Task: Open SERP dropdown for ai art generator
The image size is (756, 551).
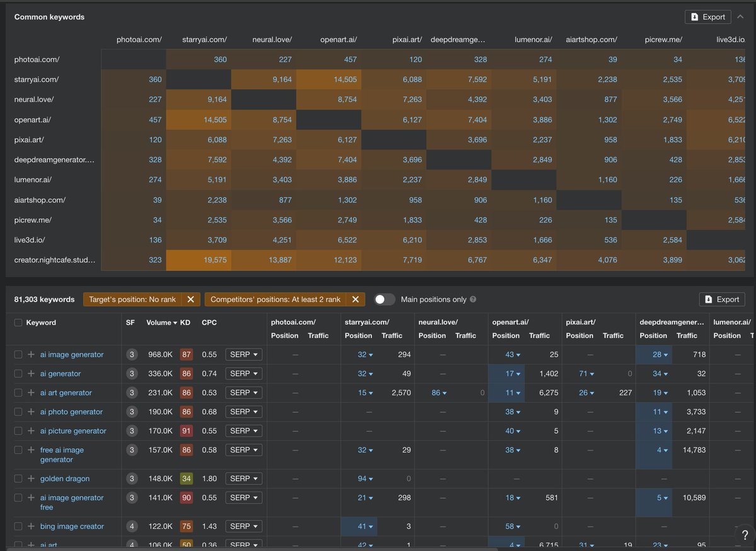Action: (244, 392)
